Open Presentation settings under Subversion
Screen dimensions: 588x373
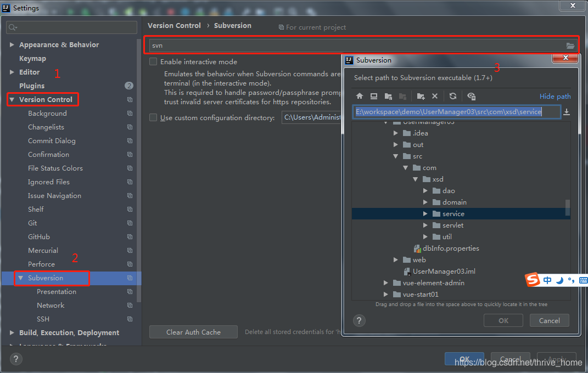[57, 292]
